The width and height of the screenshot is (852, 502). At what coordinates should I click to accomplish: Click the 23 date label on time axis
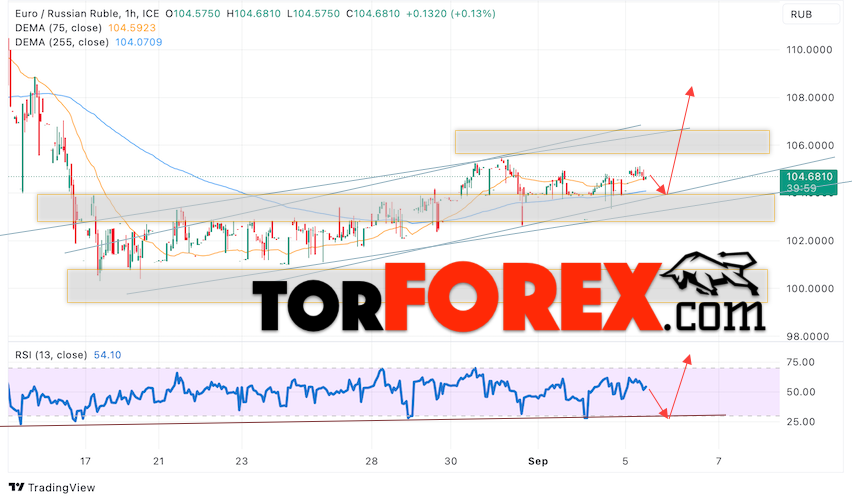pos(242,461)
